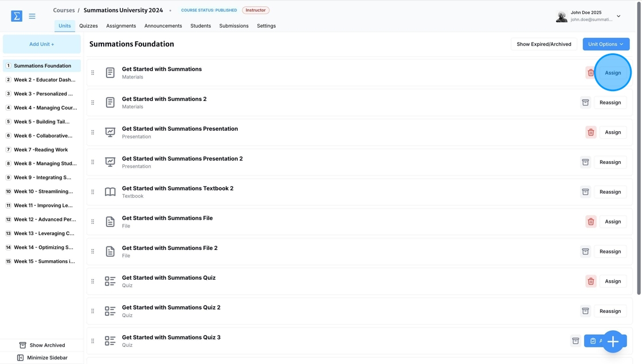Assign Get Started with Summations Quiz

(613, 281)
